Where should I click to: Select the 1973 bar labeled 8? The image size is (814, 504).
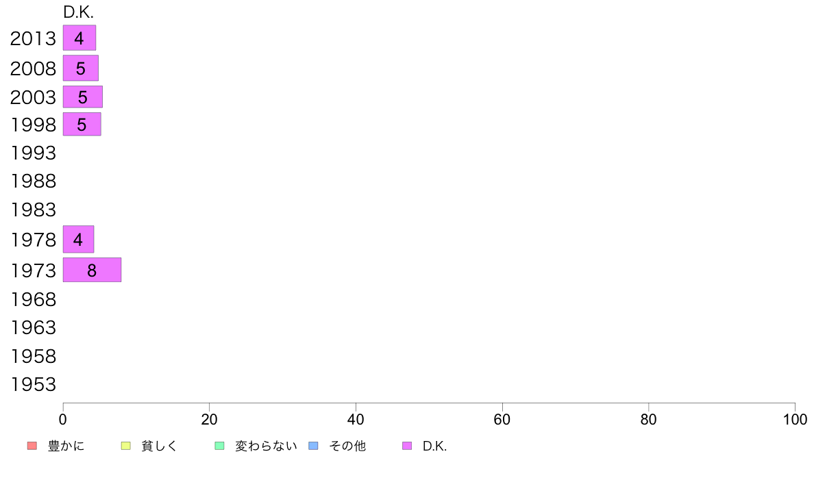coord(92,270)
